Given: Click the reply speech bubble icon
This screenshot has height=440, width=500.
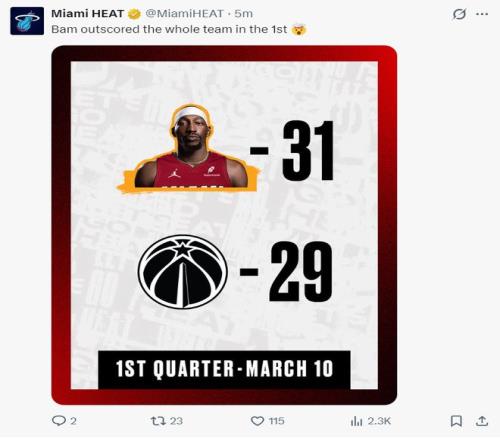Looking at the screenshot, I should click(x=59, y=421).
